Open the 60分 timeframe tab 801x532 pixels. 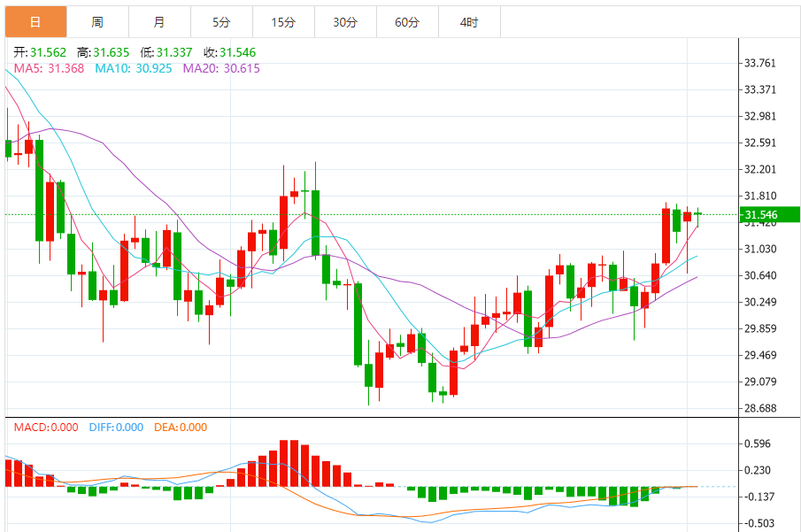click(x=406, y=22)
